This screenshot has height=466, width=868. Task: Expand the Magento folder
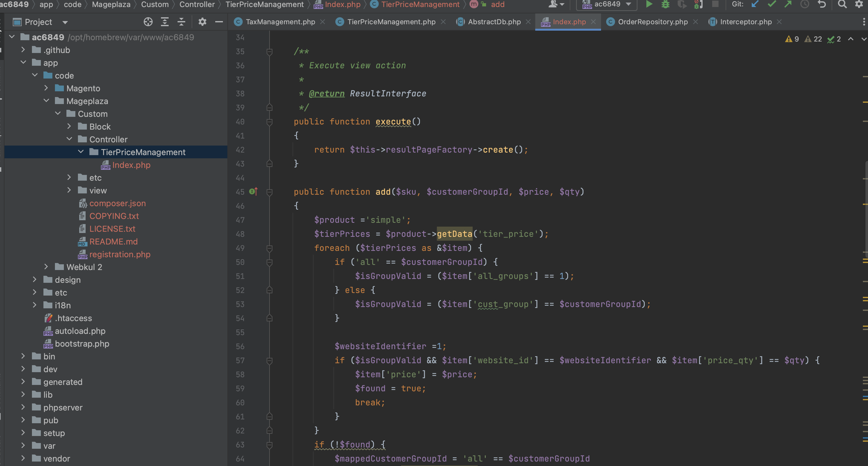pyautogui.click(x=46, y=88)
